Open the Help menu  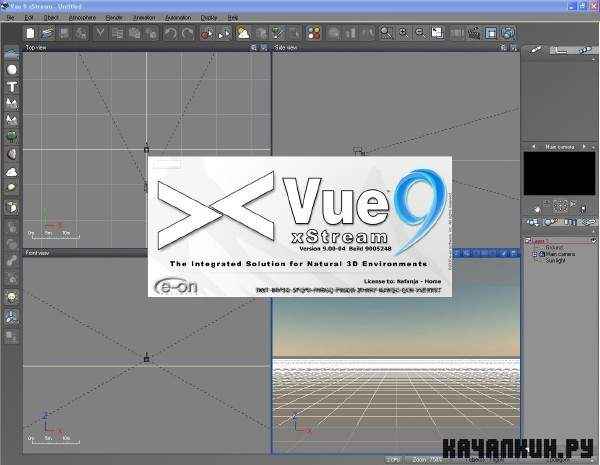pos(233,18)
